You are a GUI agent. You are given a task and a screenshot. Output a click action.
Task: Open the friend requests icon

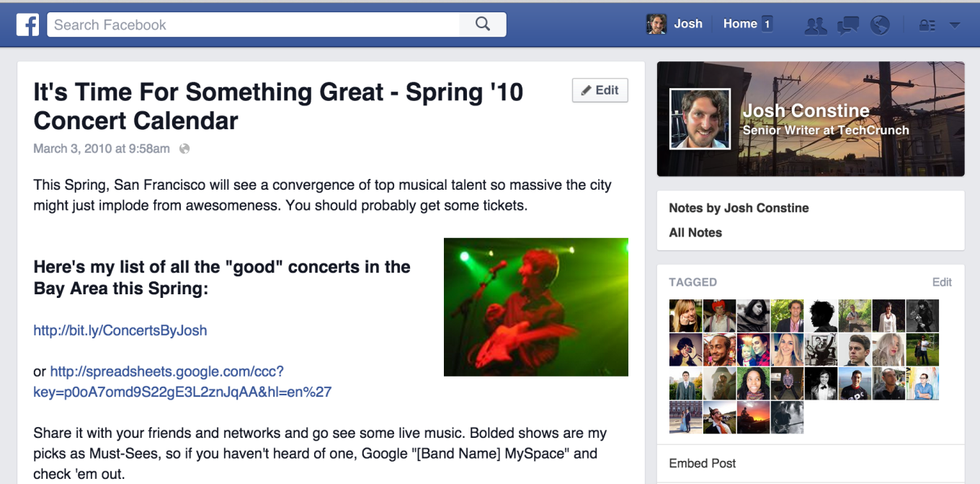[815, 25]
